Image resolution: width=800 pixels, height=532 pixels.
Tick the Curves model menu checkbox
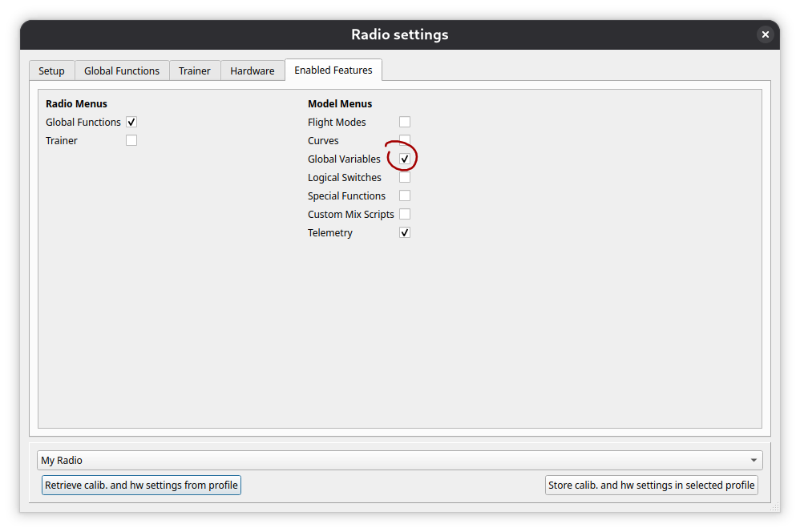pyautogui.click(x=405, y=141)
